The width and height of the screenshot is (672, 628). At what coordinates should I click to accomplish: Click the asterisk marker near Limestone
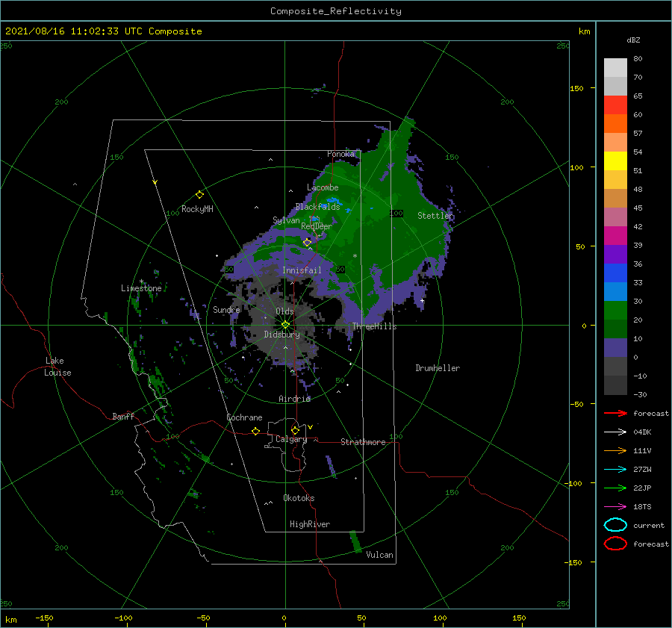(x=141, y=282)
